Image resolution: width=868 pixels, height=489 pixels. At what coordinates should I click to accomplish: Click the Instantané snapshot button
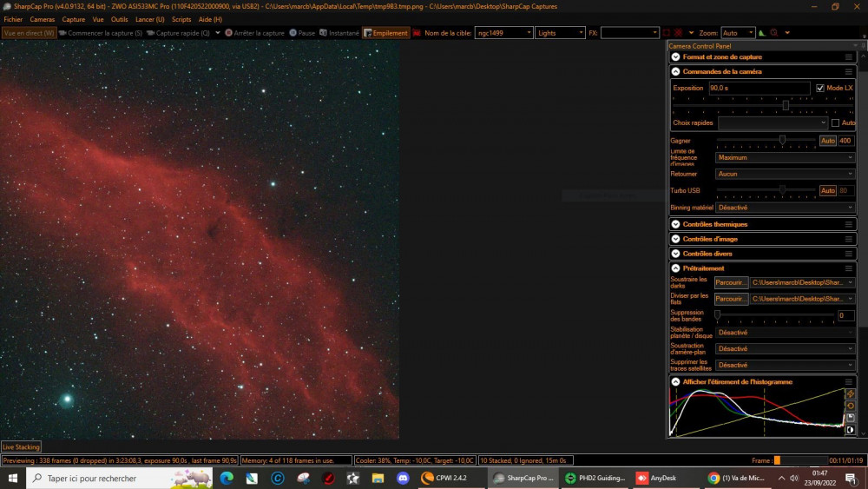pos(339,33)
